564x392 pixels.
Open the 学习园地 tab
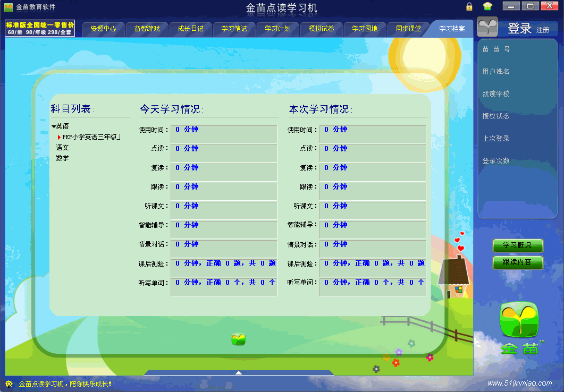(x=365, y=29)
